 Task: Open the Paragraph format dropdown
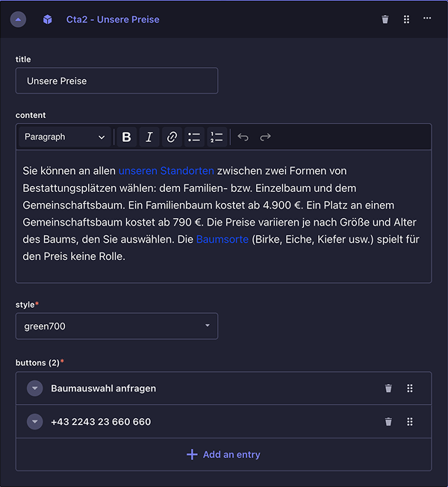64,137
